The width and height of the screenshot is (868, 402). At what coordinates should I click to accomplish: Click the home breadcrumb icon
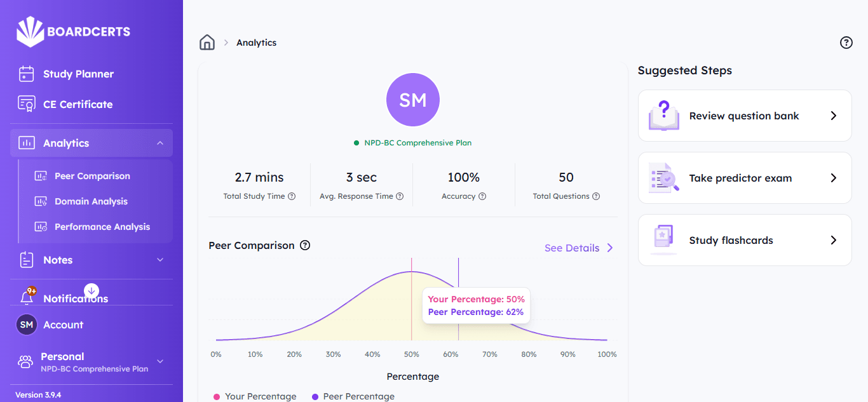pyautogui.click(x=207, y=42)
